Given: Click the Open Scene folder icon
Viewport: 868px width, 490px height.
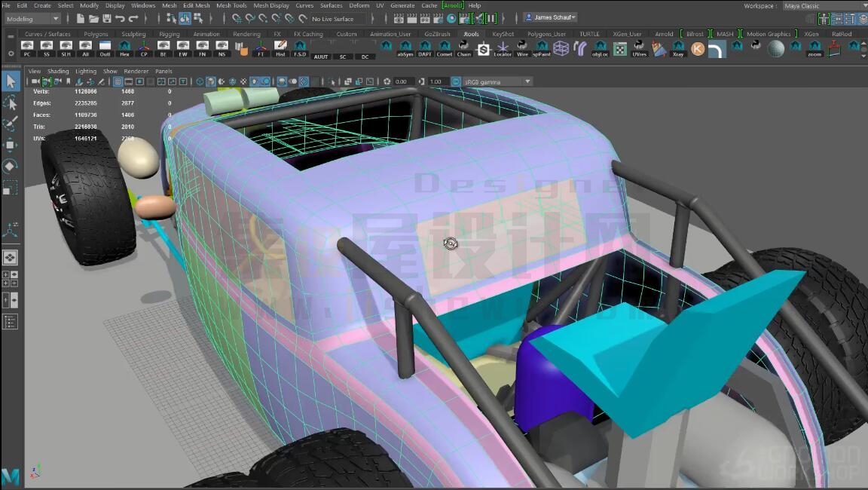Looking at the screenshot, I should pyautogui.click(x=93, y=18).
